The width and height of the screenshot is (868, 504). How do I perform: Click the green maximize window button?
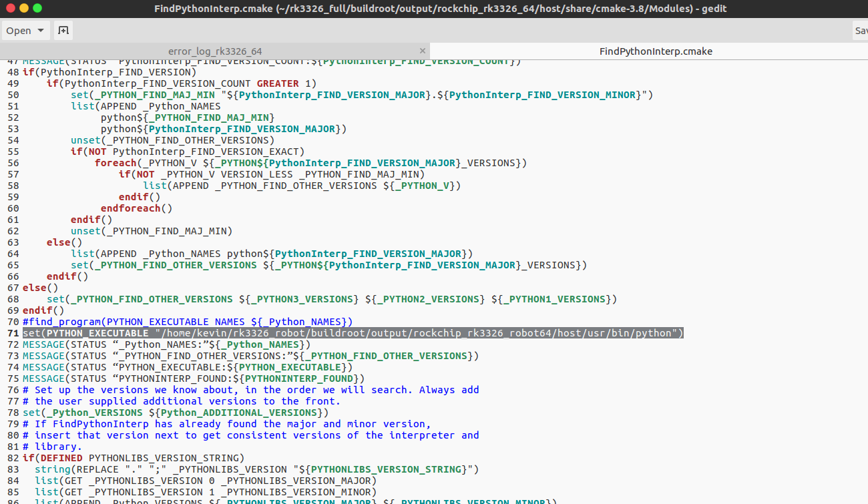(37, 8)
